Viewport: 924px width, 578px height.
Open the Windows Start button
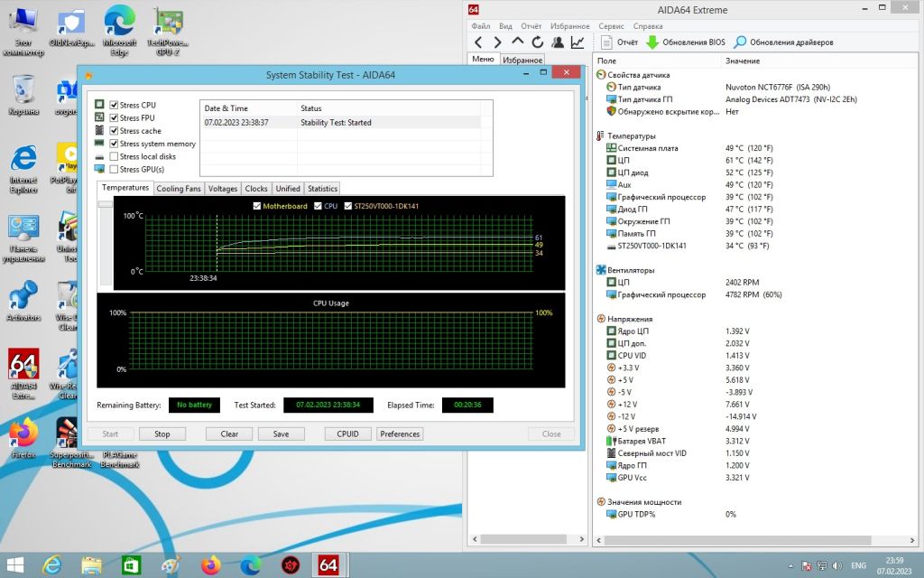(x=14, y=565)
